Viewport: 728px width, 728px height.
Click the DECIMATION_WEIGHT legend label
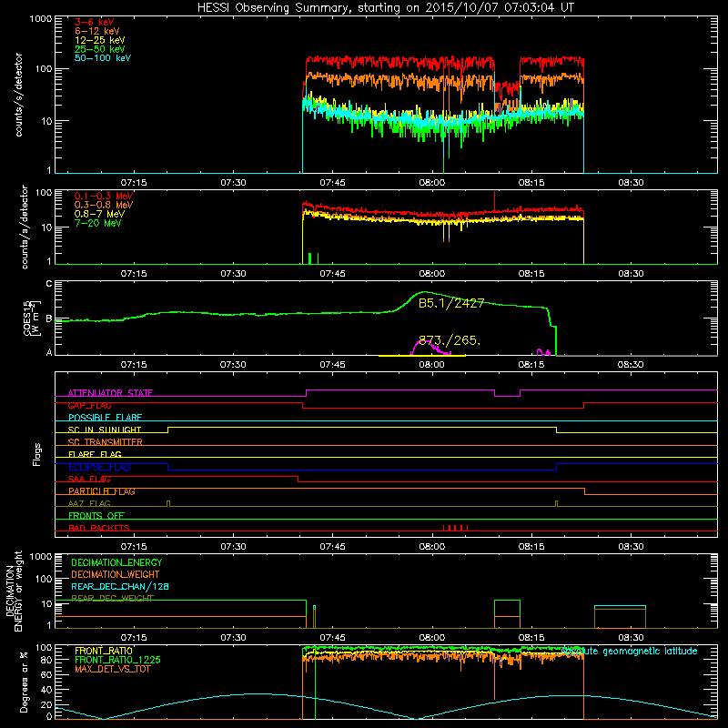(x=116, y=574)
